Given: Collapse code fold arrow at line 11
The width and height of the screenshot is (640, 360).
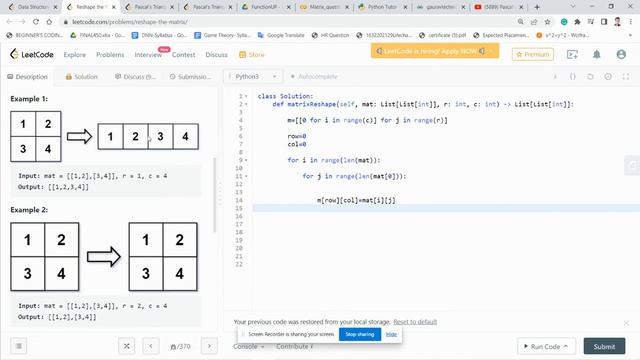Looking at the screenshot, I should point(246,176).
